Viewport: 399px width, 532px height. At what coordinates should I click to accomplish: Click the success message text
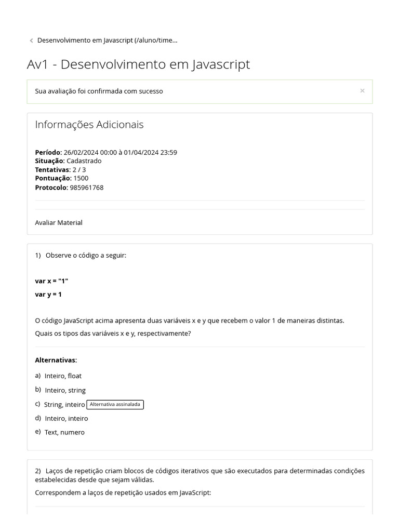[x=99, y=91]
